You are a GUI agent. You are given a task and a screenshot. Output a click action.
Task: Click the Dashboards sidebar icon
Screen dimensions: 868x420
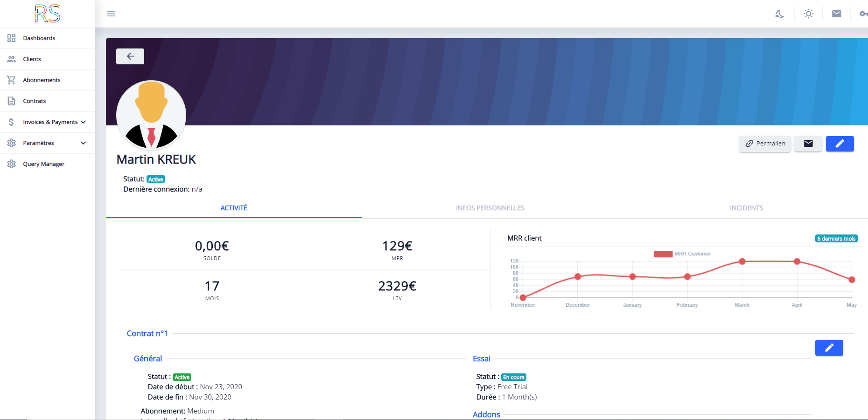pos(12,38)
